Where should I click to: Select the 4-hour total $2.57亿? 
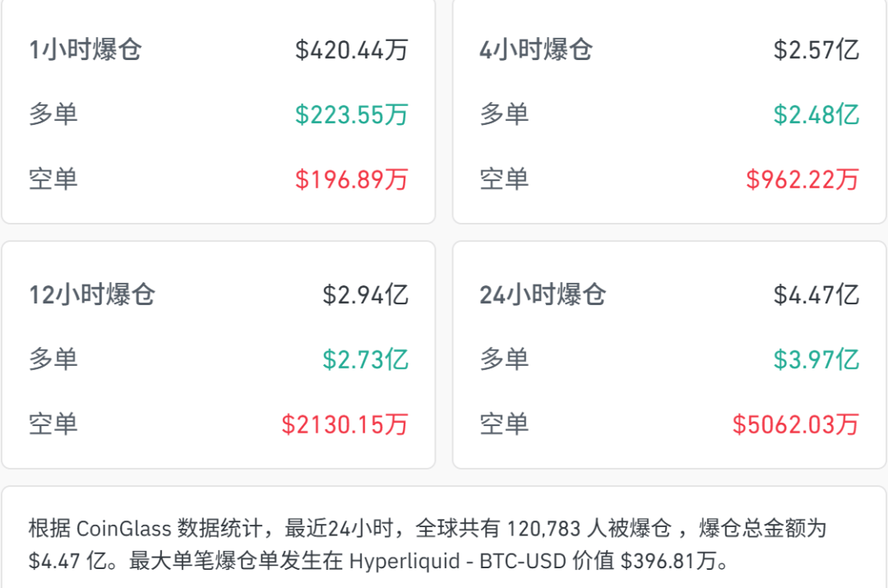point(816,49)
